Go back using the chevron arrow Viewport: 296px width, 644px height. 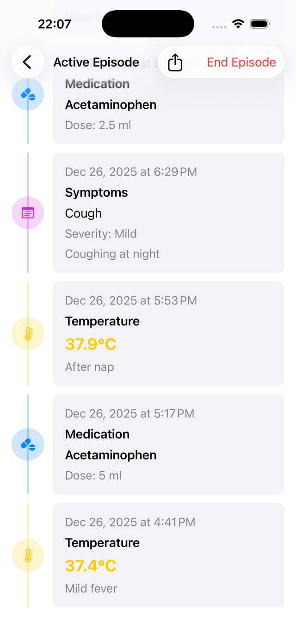click(28, 62)
